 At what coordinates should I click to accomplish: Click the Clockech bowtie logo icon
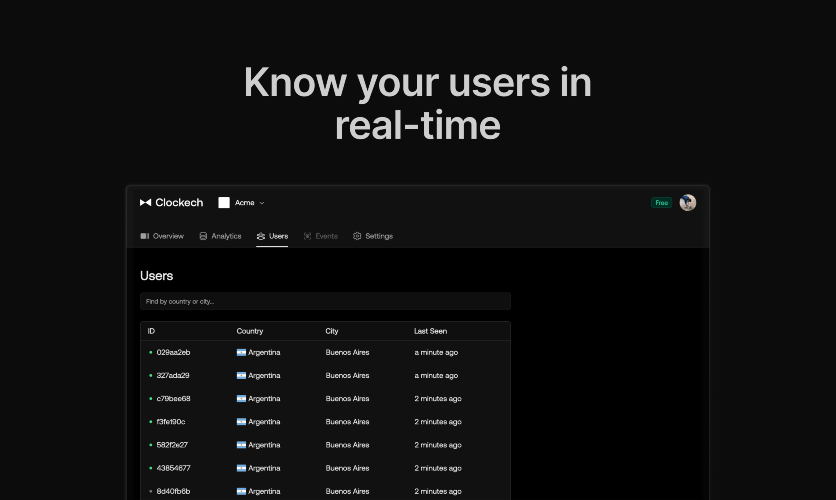point(145,203)
